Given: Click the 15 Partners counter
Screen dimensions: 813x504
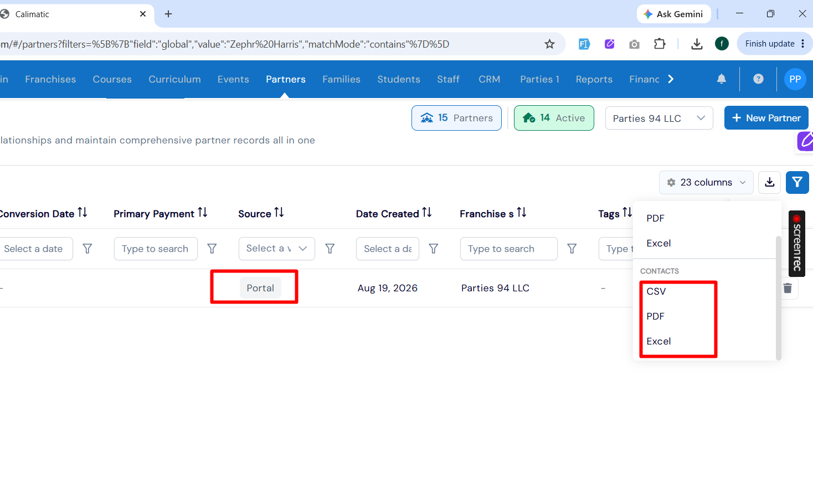Looking at the screenshot, I should pos(456,118).
